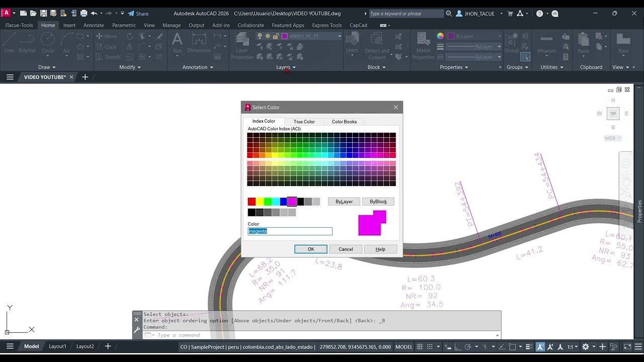
Task: Click OK in Select Color dialog
Action: pos(311,249)
